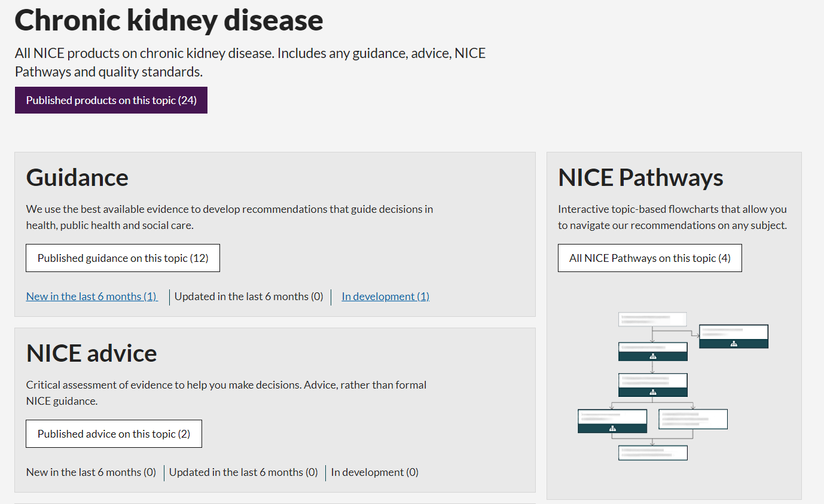Click the topmost white box in the flowchart
The height and width of the screenshot is (504, 824).
pyautogui.click(x=652, y=319)
